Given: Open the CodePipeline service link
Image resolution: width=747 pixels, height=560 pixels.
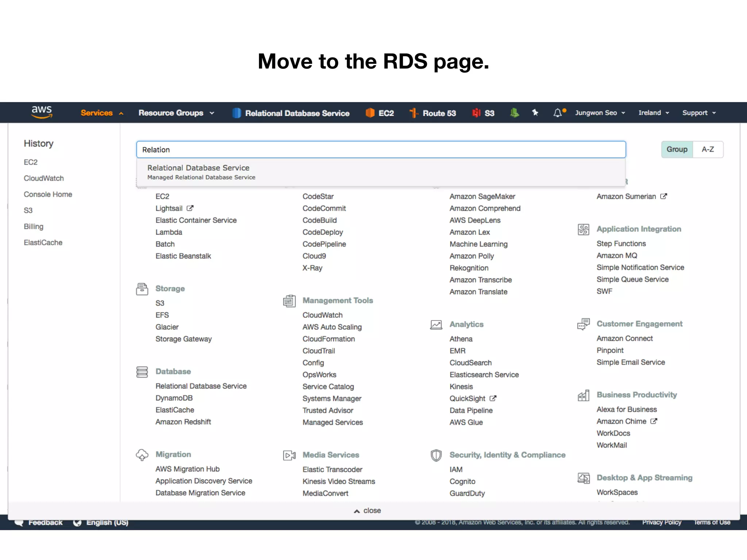Looking at the screenshot, I should tap(324, 244).
